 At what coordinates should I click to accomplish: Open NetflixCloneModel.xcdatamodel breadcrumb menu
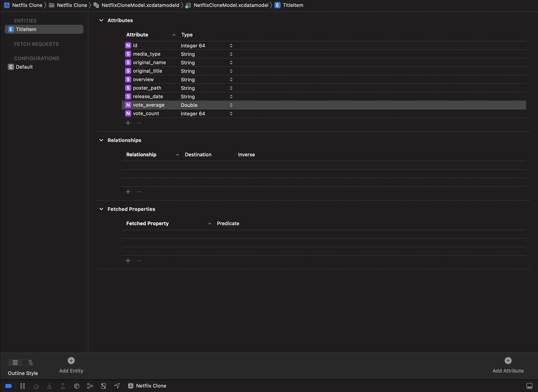pyautogui.click(x=231, y=5)
